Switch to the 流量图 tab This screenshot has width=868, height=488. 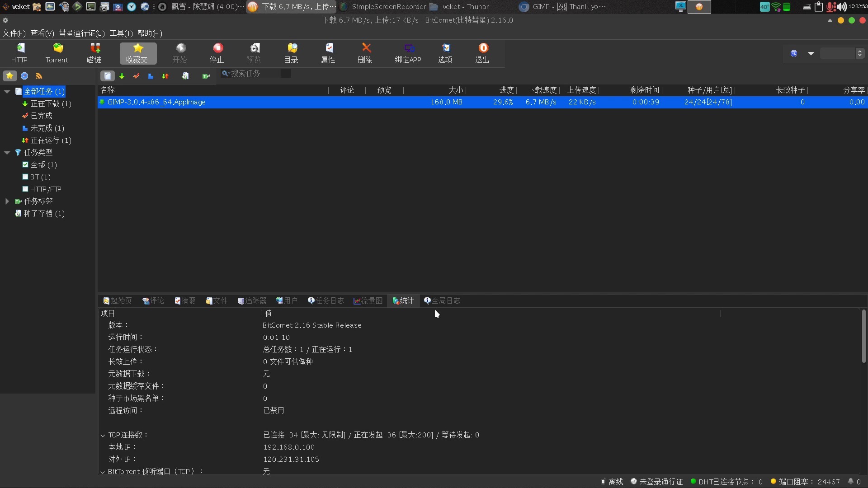(368, 300)
